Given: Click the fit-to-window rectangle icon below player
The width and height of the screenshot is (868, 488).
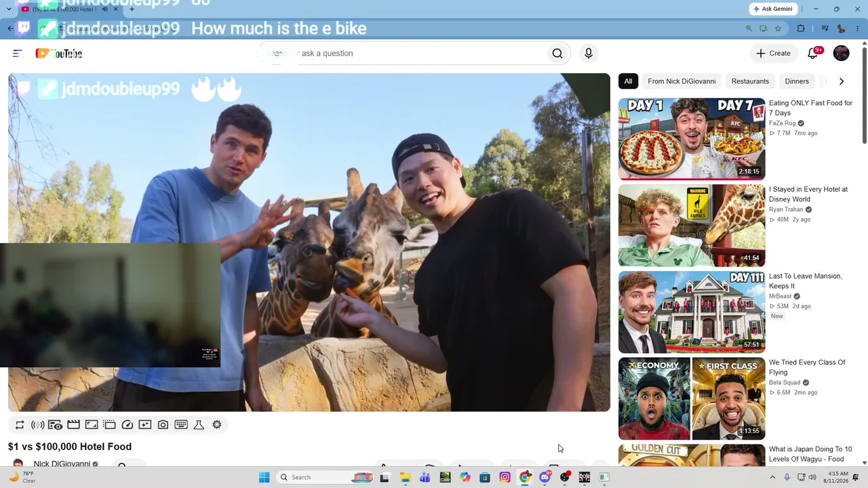Looking at the screenshot, I should [x=92, y=425].
